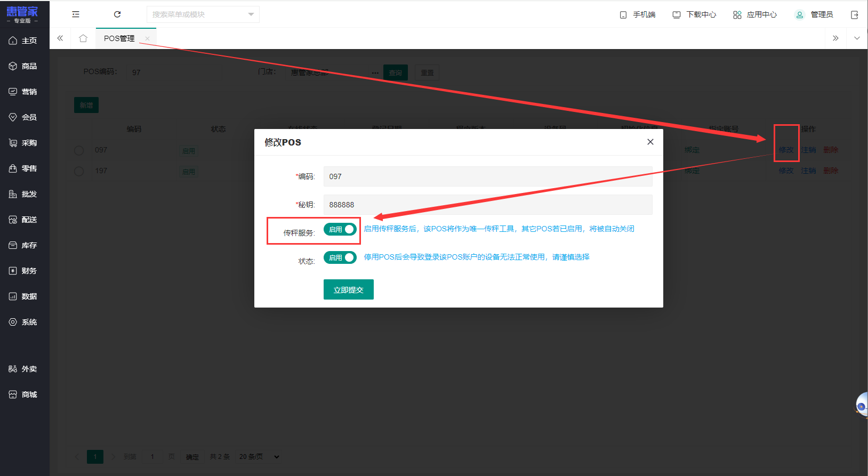Click the 门店 store input field
868x476 pixels.
click(328, 72)
